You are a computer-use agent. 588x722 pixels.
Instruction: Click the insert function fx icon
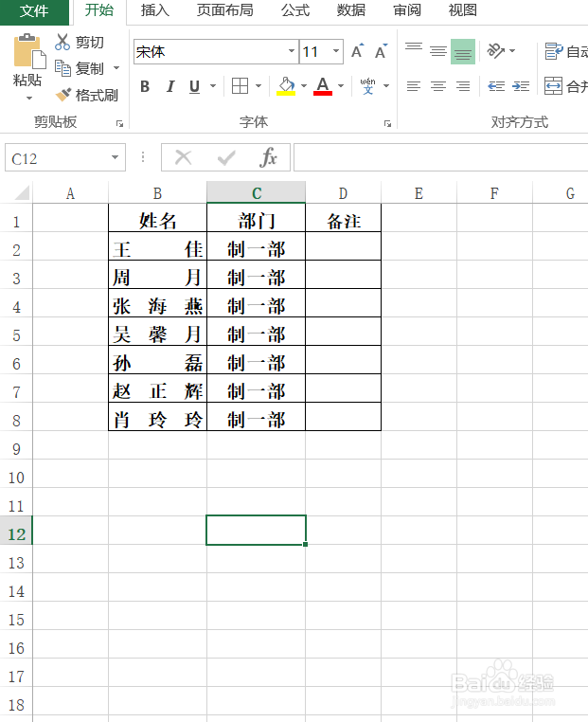pyautogui.click(x=268, y=157)
